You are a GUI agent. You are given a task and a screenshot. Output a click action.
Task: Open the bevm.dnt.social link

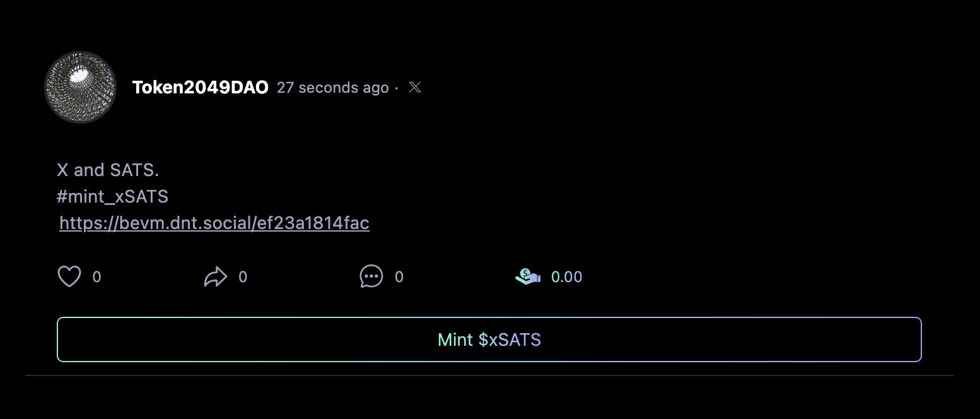click(214, 223)
